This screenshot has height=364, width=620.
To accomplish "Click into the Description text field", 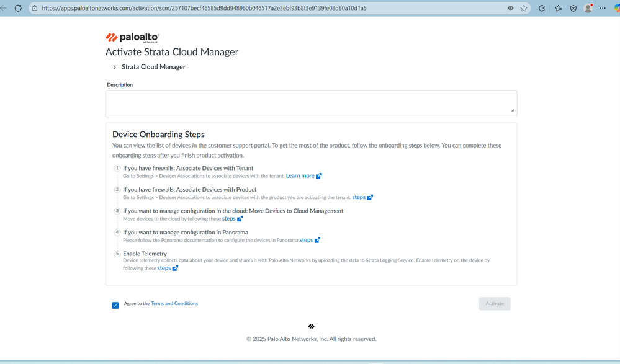I will [x=311, y=104].
